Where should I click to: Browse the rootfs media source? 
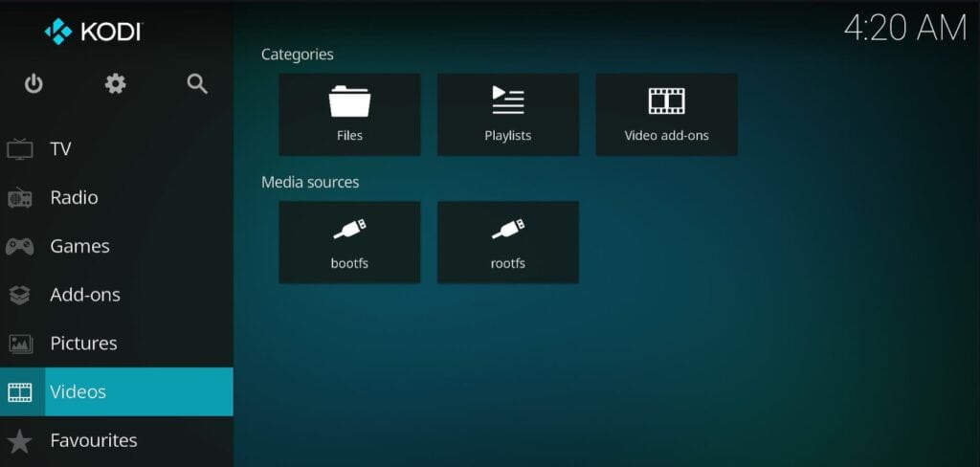pos(507,241)
